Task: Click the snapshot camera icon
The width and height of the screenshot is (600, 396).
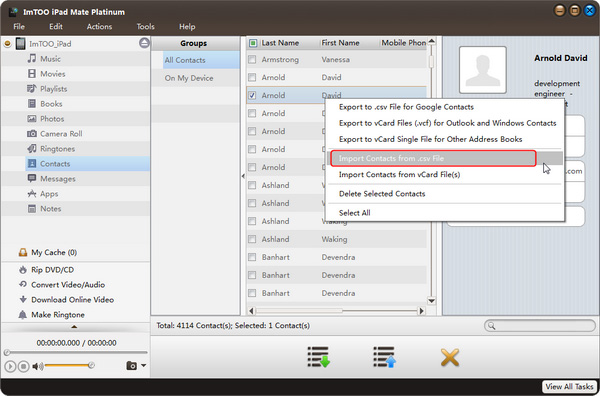Action: (x=131, y=366)
